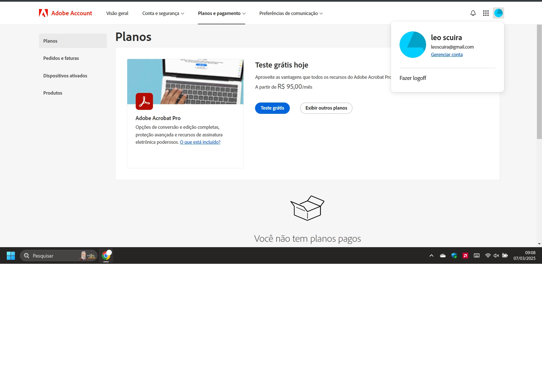Image resolution: width=542 pixels, height=392 pixels.
Task: Click the large profile picture in account popup
Action: 413,45
